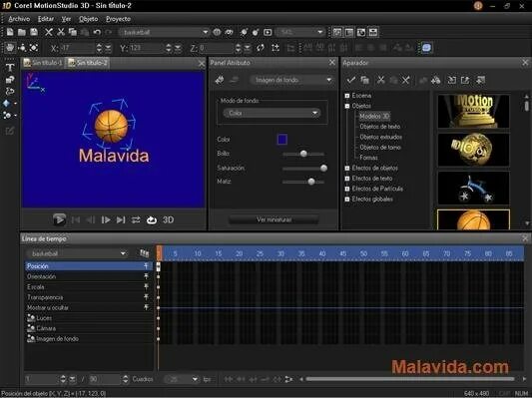Expand the Escena tree node

tap(347, 96)
